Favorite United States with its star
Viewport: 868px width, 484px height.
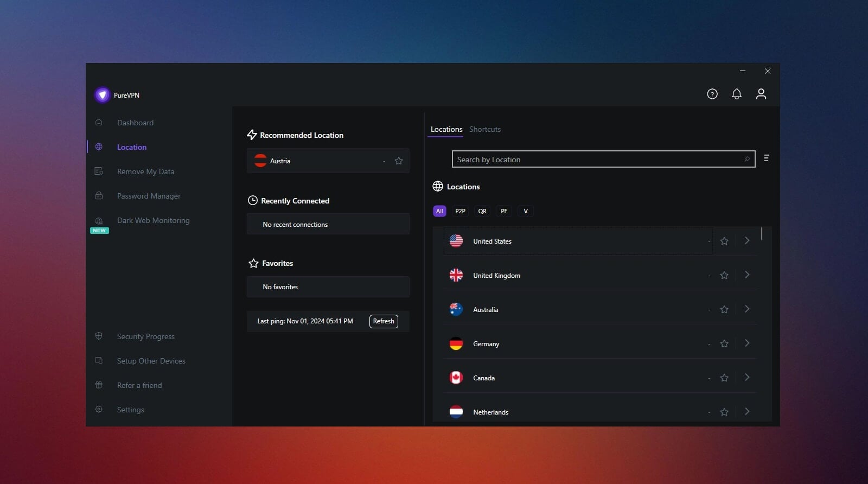click(x=724, y=241)
